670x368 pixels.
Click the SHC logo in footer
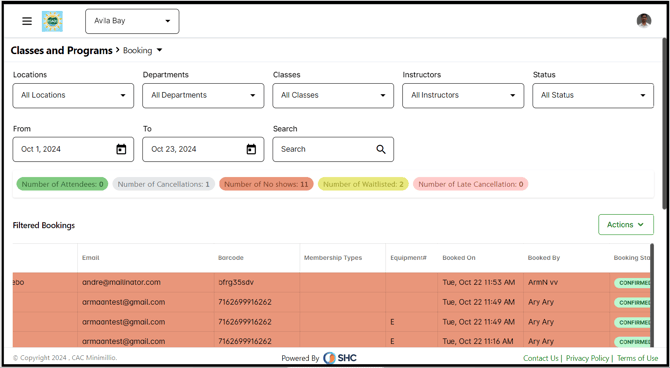click(x=340, y=358)
